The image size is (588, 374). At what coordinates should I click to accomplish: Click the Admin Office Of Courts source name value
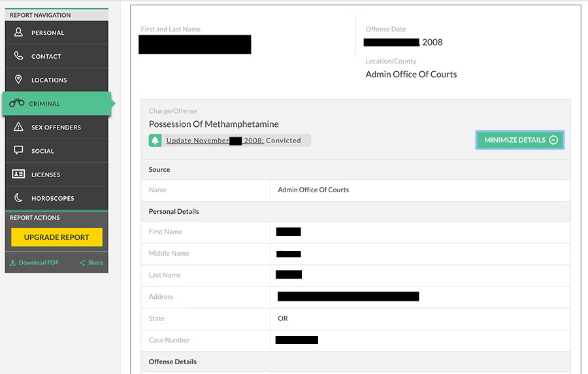(313, 190)
